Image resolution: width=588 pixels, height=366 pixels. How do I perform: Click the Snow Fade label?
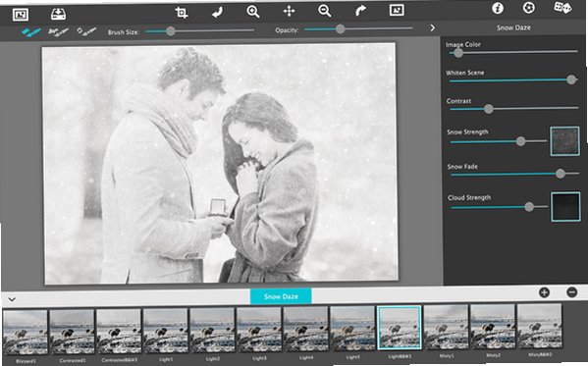click(x=462, y=167)
